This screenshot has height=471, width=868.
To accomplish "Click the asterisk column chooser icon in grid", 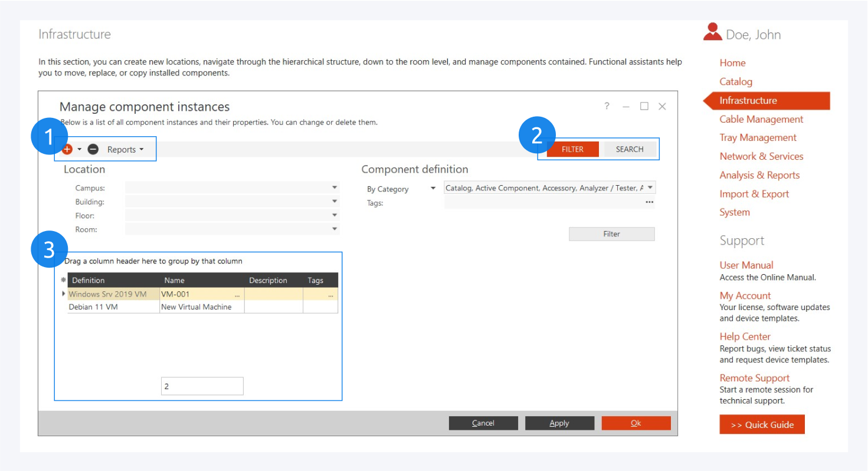I will point(64,281).
